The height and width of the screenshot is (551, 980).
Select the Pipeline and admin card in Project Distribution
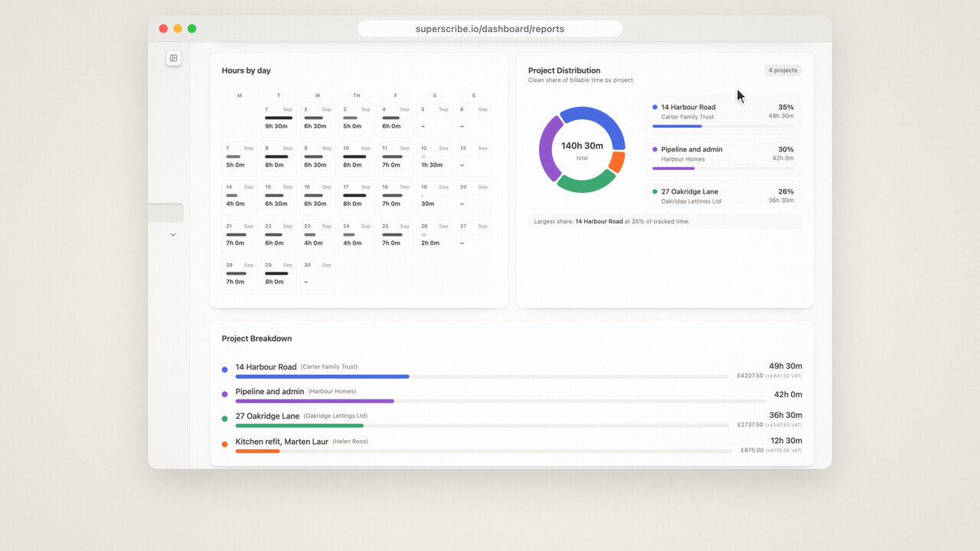724,157
